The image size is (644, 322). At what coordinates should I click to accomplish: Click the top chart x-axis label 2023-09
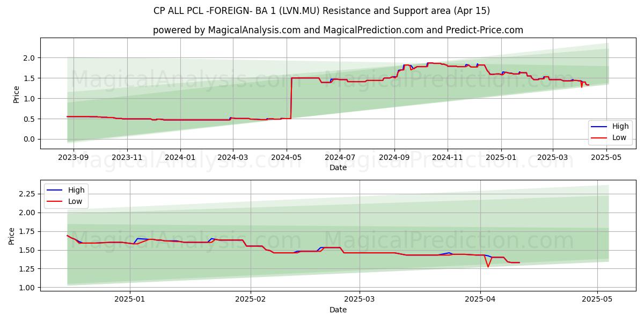point(74,158)
